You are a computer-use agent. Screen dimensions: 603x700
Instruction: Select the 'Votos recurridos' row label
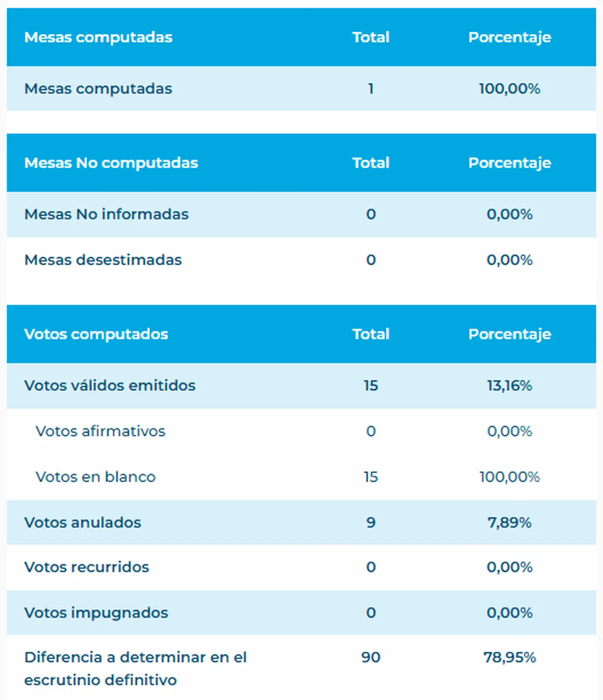[x=86, y=567]
